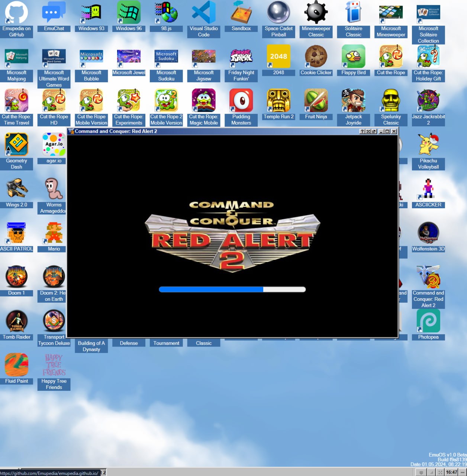Open the Photopea desktop shortcut
This screenshot has width=467, height=476.
click(428, 321)
